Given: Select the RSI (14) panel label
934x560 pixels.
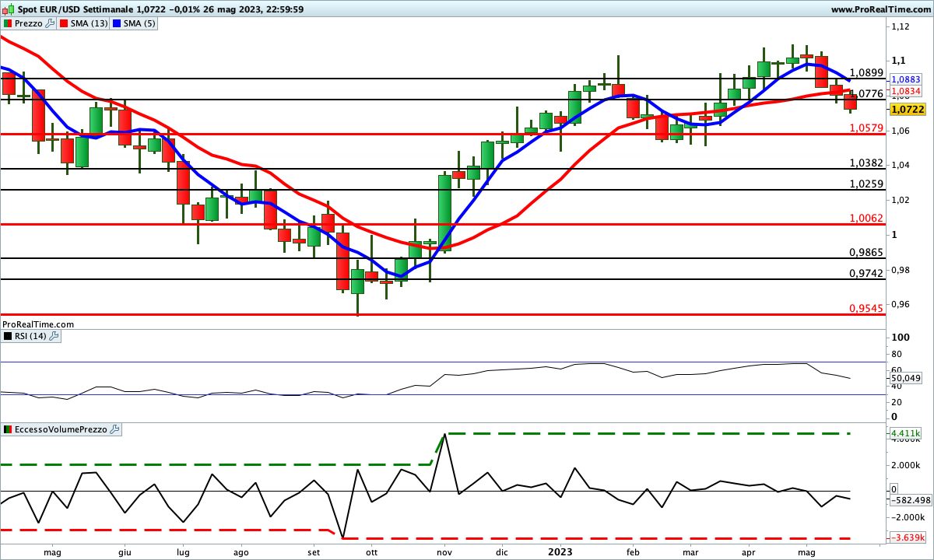Looking at the screenshot, I should coord(31,336).
